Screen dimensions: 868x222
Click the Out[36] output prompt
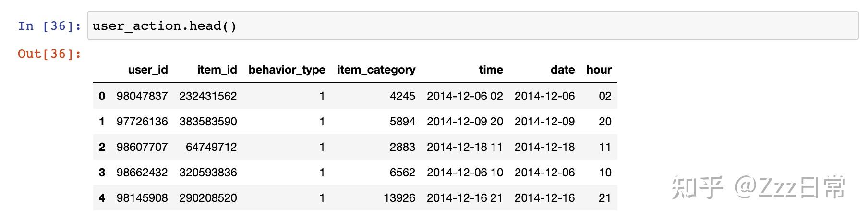pos(49,54)
